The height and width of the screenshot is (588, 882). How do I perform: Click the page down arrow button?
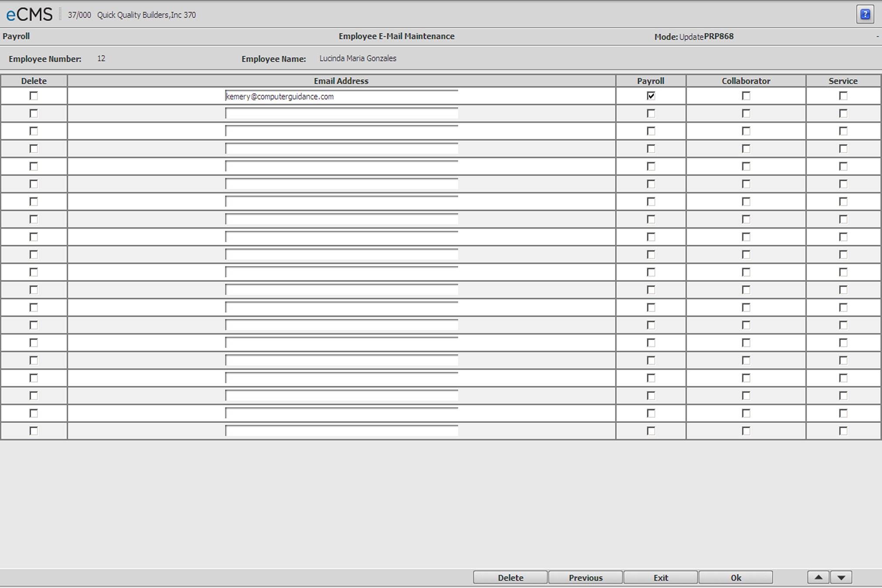tap(841, 577)
